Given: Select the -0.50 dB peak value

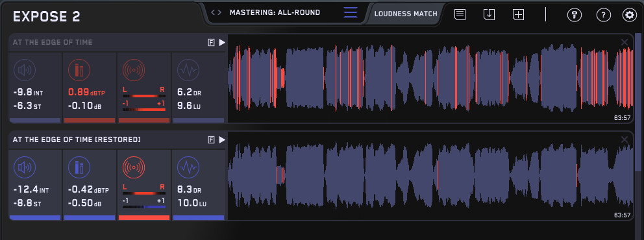Looking at the screenshot, I should (x=84, y=204).
